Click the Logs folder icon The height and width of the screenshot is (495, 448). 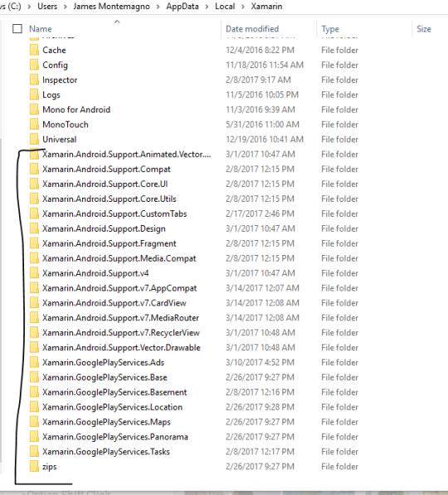click(x=34, y=95)
